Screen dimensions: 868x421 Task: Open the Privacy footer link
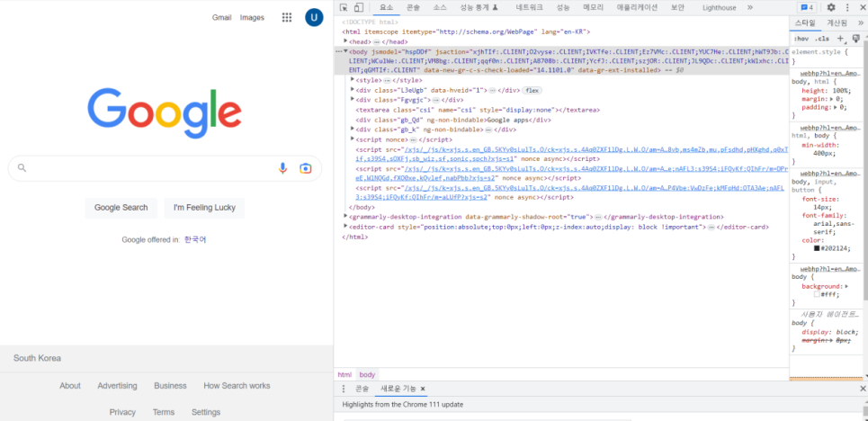(x=122, y=412)
